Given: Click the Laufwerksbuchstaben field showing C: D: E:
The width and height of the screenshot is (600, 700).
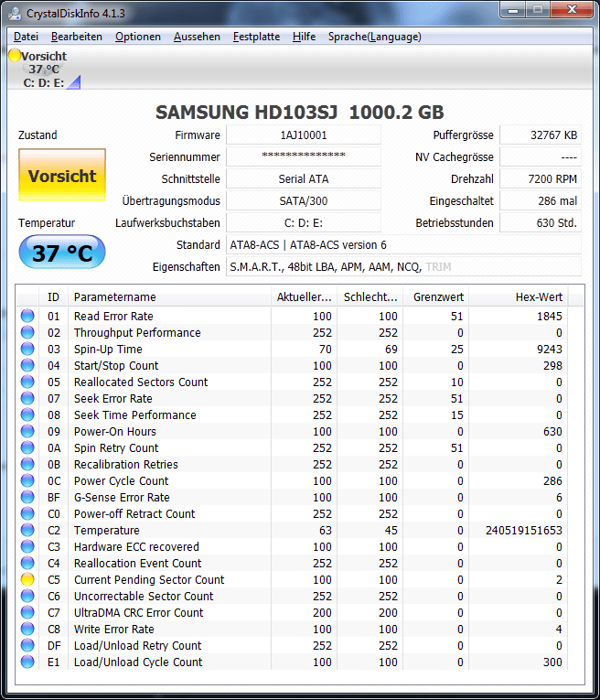Looking at the screenshot, I should point(304,222).
